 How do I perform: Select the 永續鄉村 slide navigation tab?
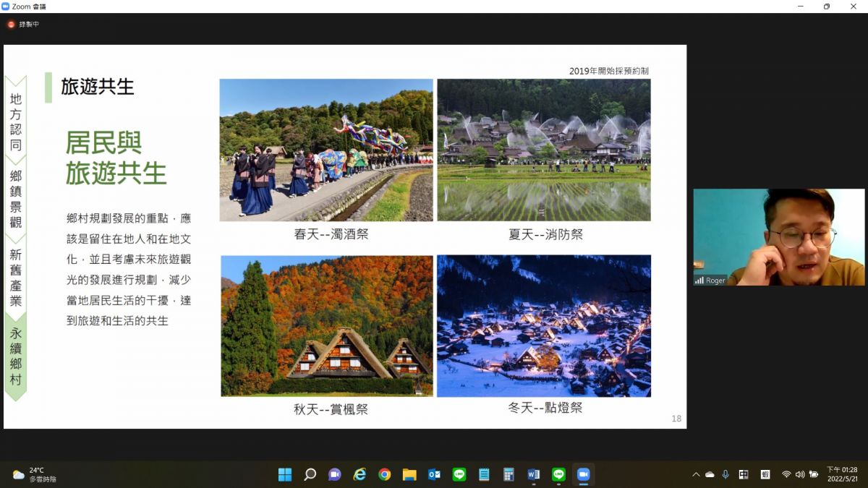tap(16, 356)
